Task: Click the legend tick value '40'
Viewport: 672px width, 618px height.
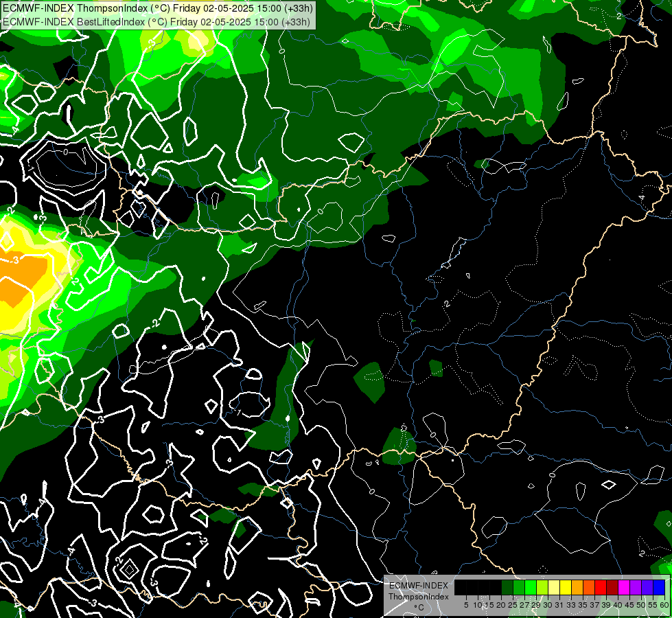Action: click(x=617, y=605)
